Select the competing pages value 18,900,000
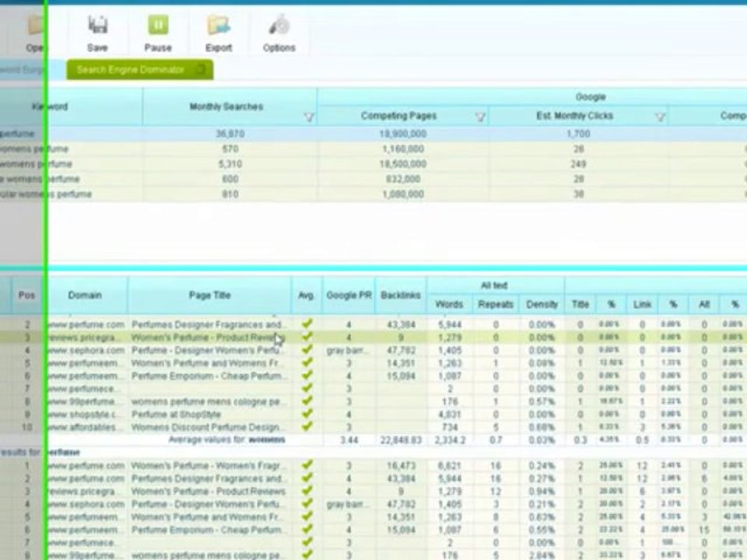 click(x=403, y=134)
